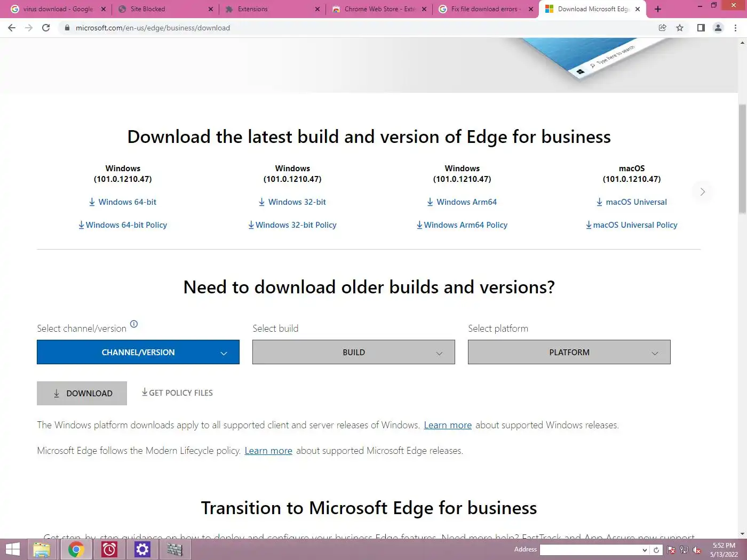This screenshot has height=560, width=747.
Task: Open Chrome's three-dot menu
Action: 736,28
